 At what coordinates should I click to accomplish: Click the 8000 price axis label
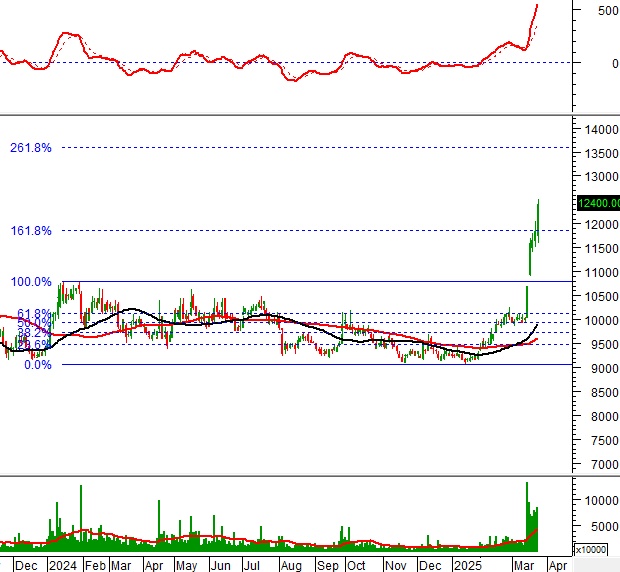point(605,416)
